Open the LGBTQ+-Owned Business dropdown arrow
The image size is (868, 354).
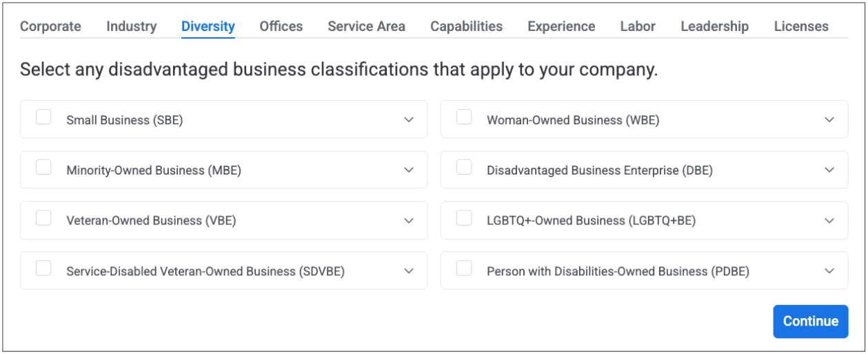(x=829, y=221)
